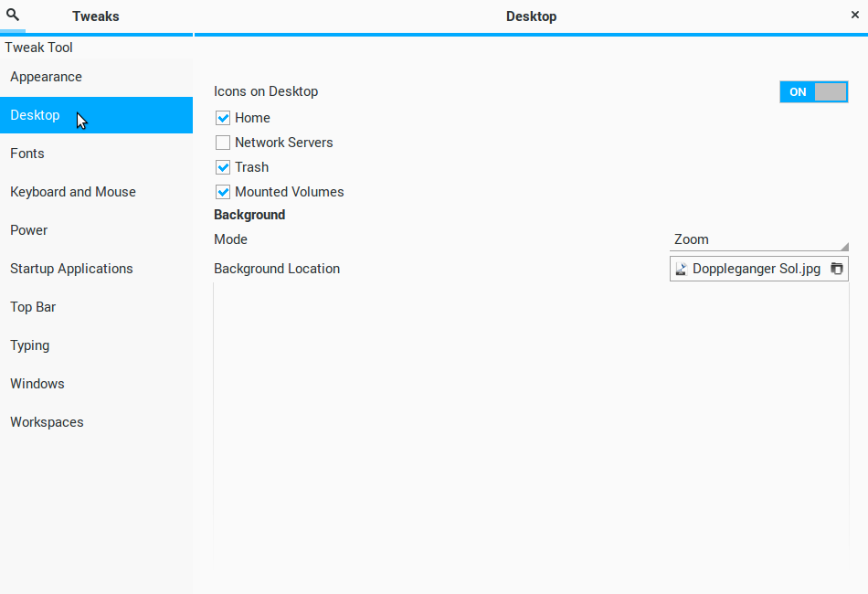
Task: Open the Typing settings page
Action: pyautogui.click(x=30, y=345)
